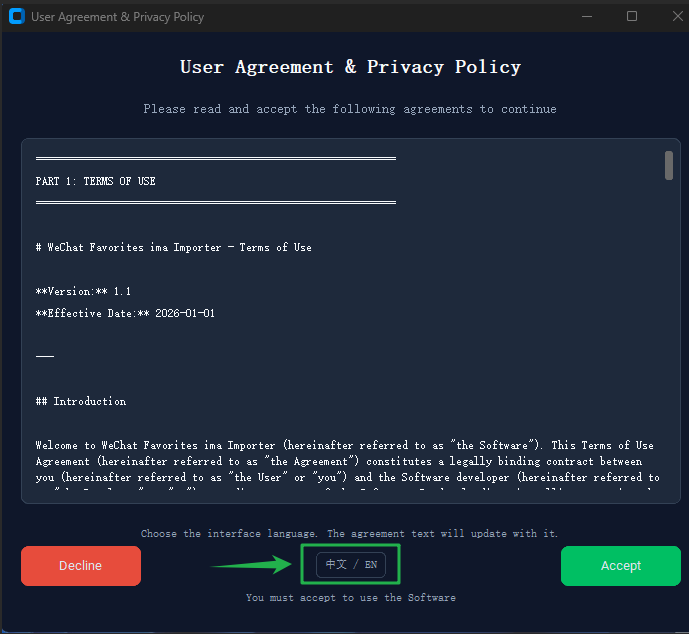Click the agreement text scrollbar thumb
This screenshot has height=634, width=689.
[669, 166]
